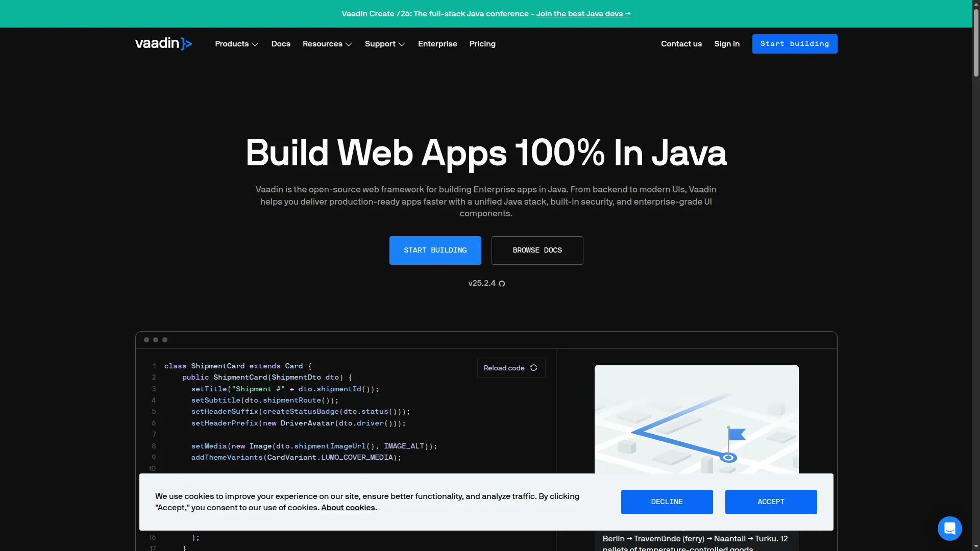This screenshot has width=980, height=551.
Task: Click the 'Berlin → Travemünde (ferry)' route text
Action: [x=653, y=539]
